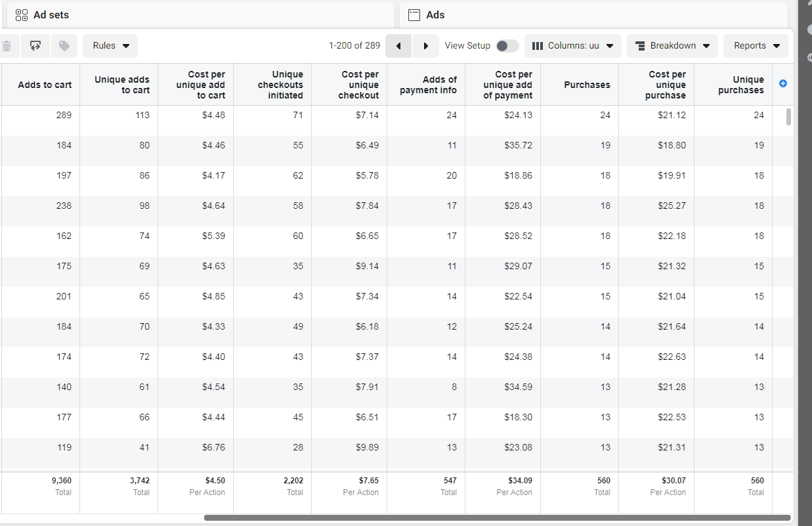This screenshot has height=526, width=812.
Task: Click the Ads window icon
Action: 414,14
